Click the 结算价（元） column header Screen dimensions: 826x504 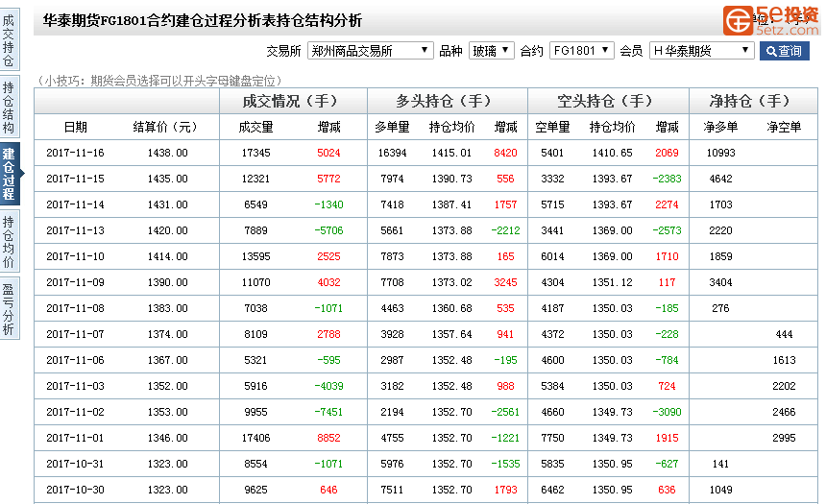[x=167, y=127]
